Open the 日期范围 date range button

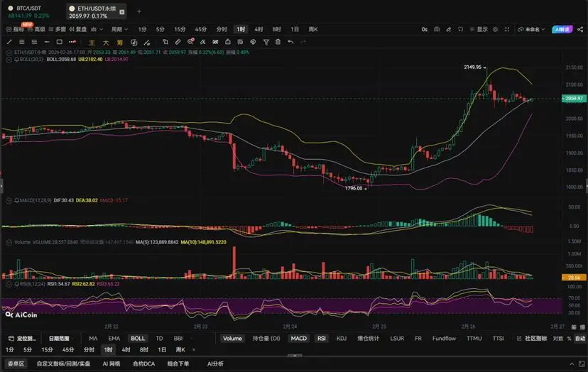59,338
